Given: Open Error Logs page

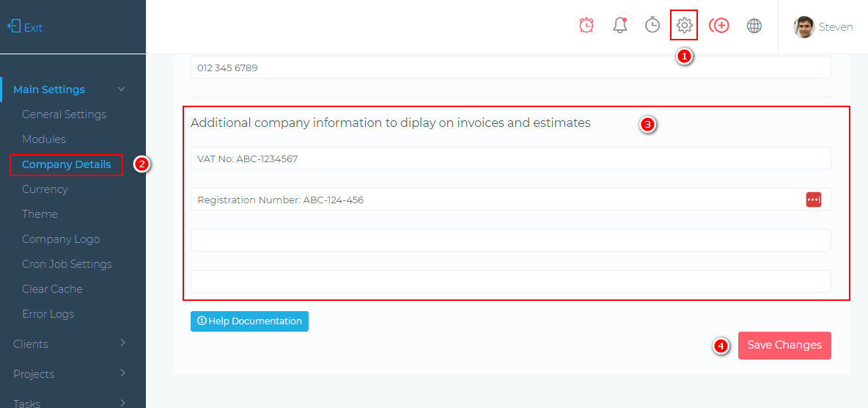Looking at the screenshot, I should point(48,314).
